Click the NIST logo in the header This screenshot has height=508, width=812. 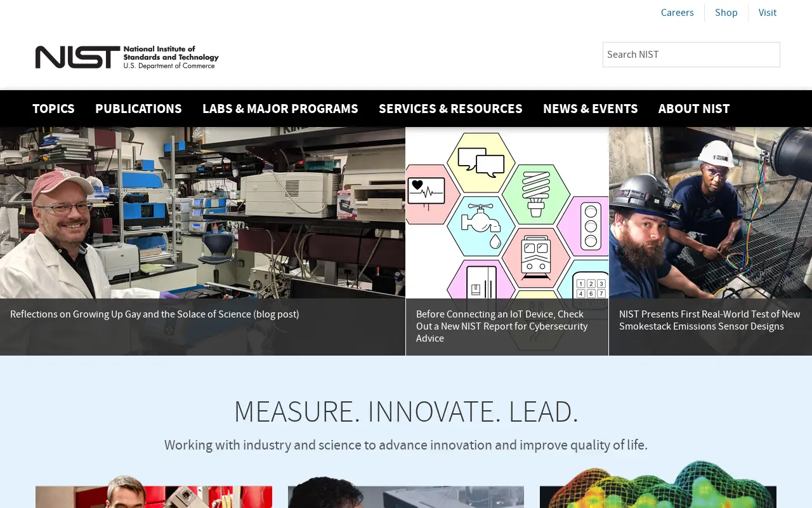coord(127,57)
